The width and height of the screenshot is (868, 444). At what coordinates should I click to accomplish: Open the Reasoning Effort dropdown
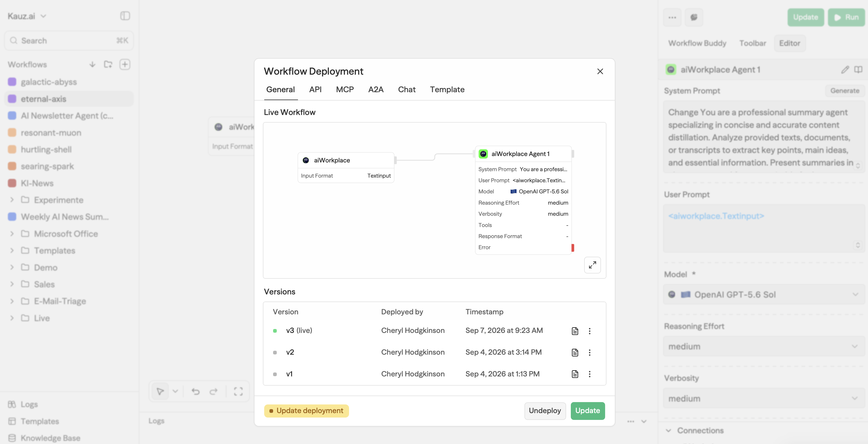(x=763, y=346)
